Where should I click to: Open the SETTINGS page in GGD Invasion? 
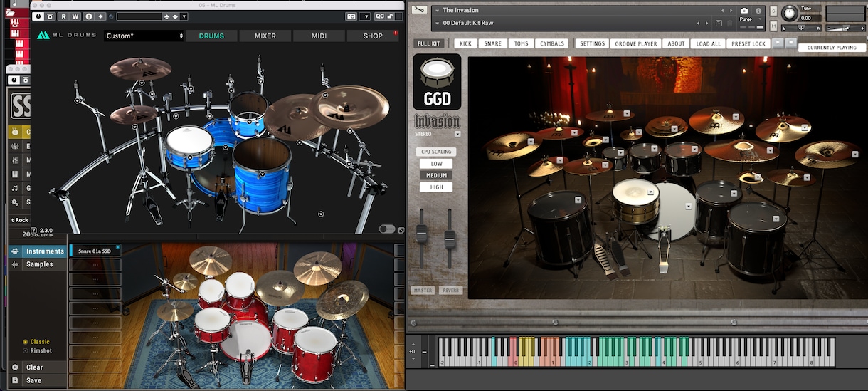[x=592, y=43]
